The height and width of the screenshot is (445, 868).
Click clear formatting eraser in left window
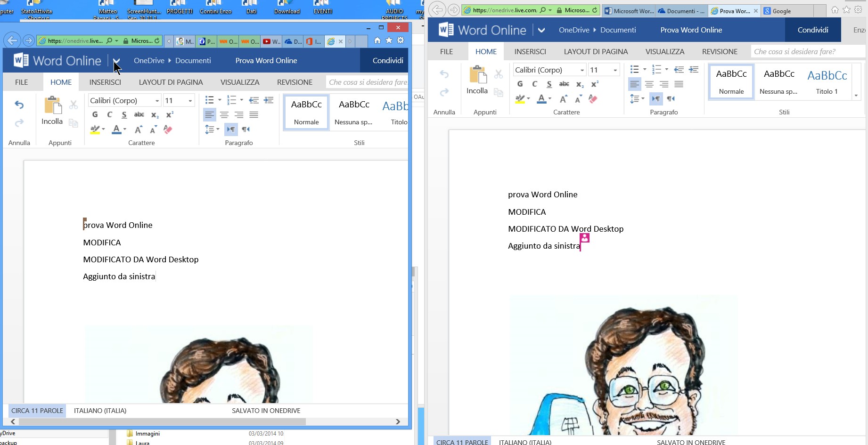[x=168, y=129]
